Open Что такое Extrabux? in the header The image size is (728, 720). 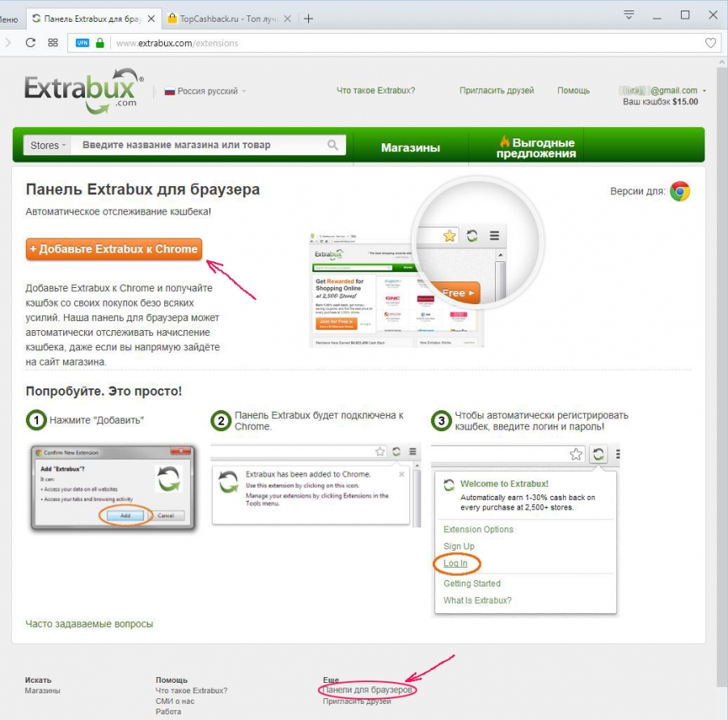[x=375, y=91]
